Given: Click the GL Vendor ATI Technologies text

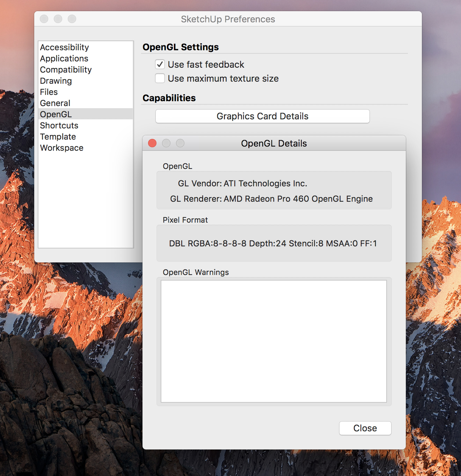Looking at the screenshot, I should [243, 184].
